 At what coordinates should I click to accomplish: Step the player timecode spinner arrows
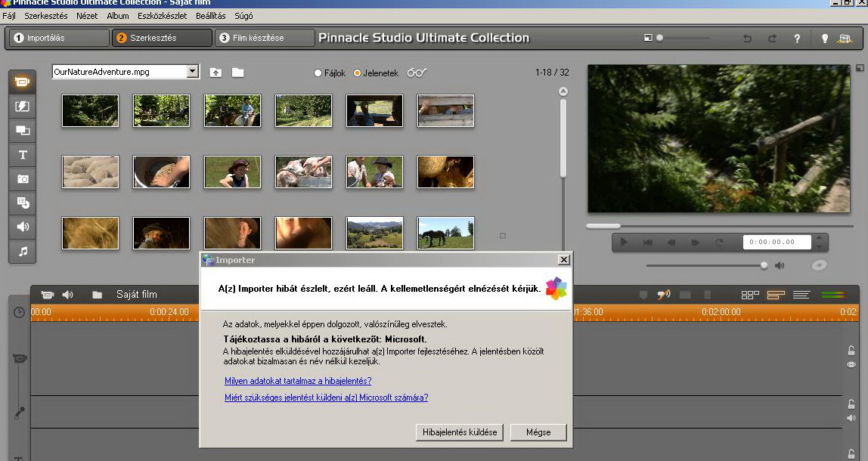pyautogui.click(x=820, y=242)
